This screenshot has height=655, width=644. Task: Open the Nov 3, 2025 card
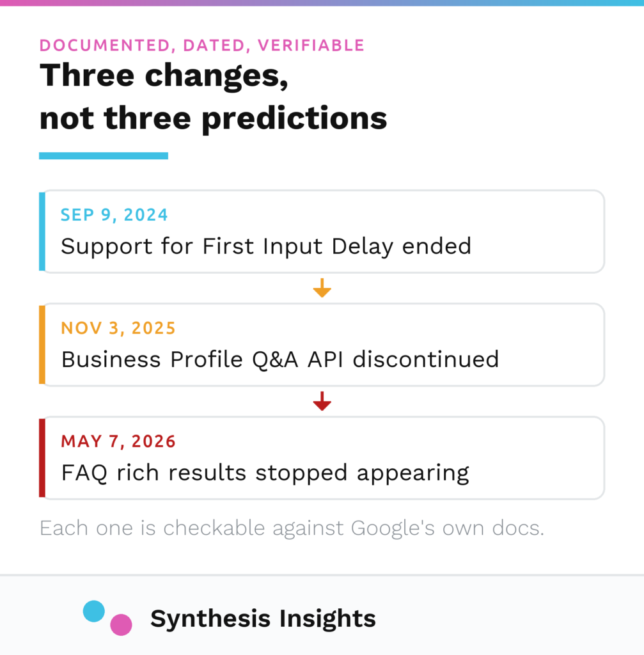(x=322, y=345)
